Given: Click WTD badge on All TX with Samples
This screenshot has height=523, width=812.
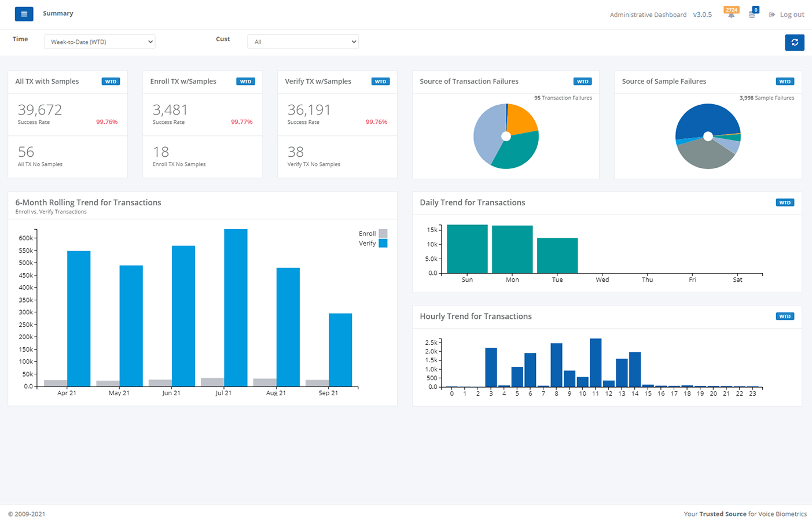Looking at the screenshot, I should (111, 82).
